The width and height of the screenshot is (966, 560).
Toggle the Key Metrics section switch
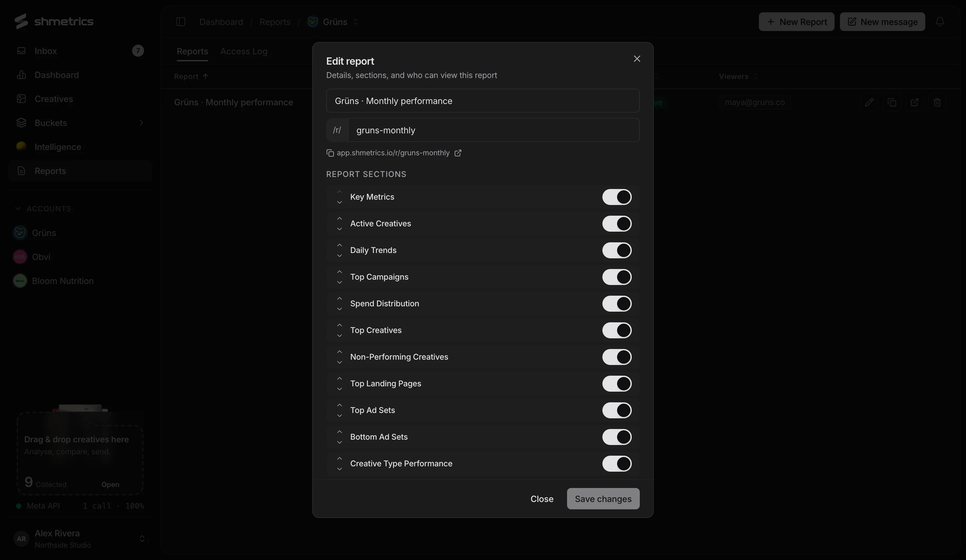(616, 197)
